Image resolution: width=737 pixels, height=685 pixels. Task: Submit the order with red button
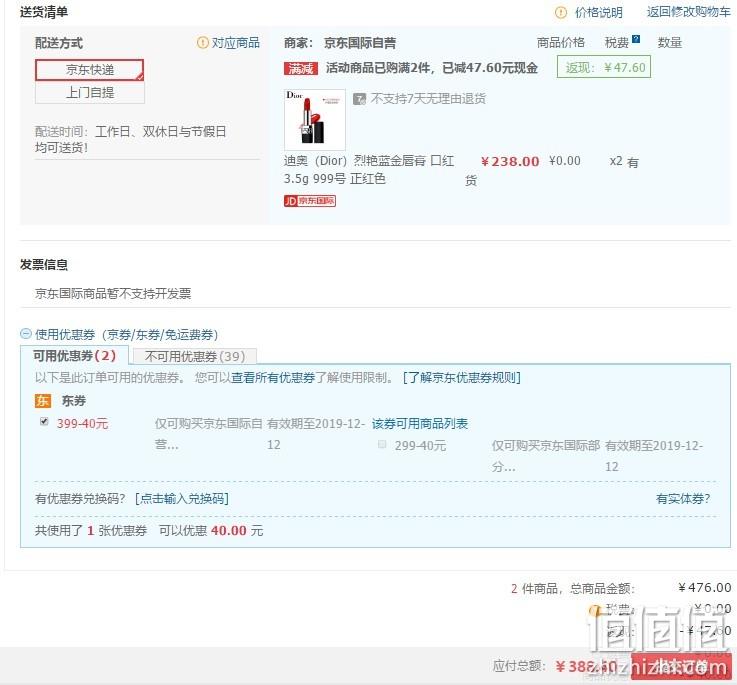tap(681, 666)
